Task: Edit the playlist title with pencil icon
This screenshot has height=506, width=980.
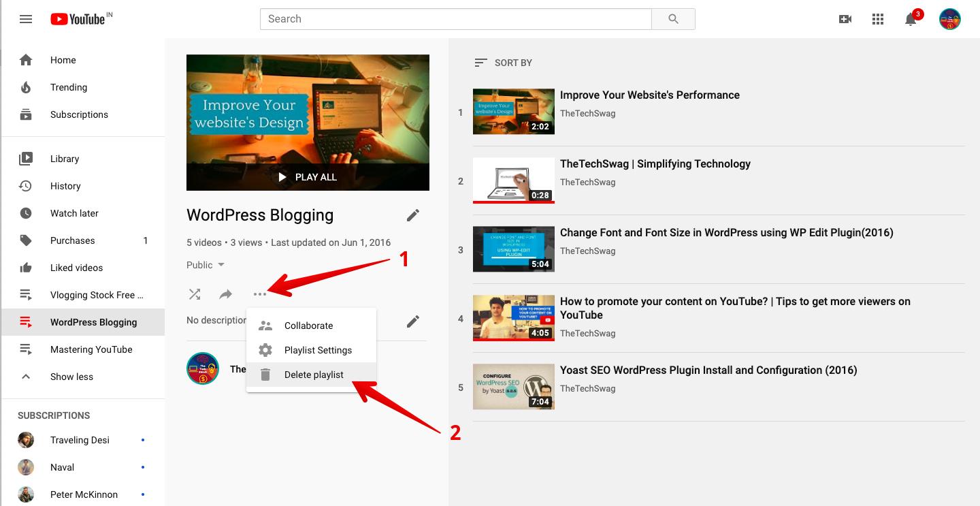Action: [x=412, y=215]
